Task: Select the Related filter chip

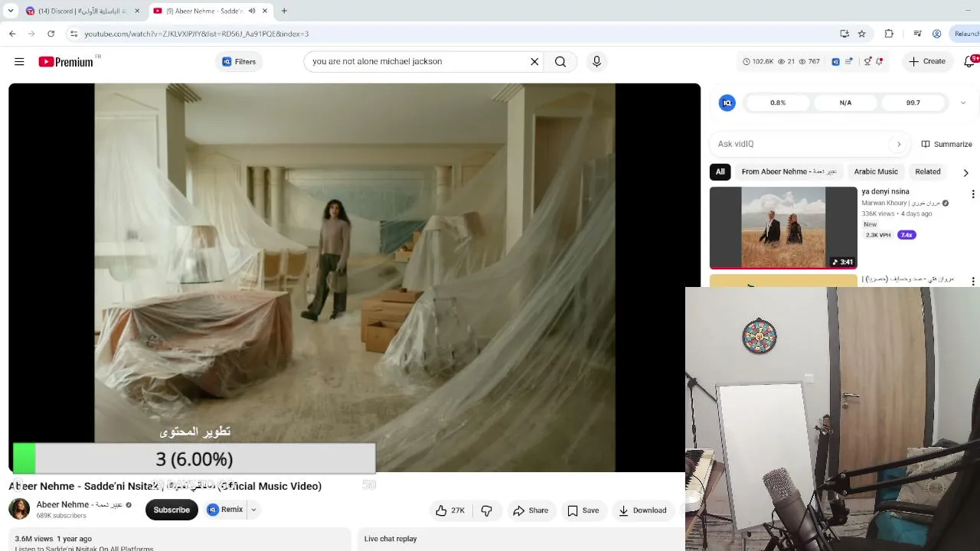Action: pos(928,171)
